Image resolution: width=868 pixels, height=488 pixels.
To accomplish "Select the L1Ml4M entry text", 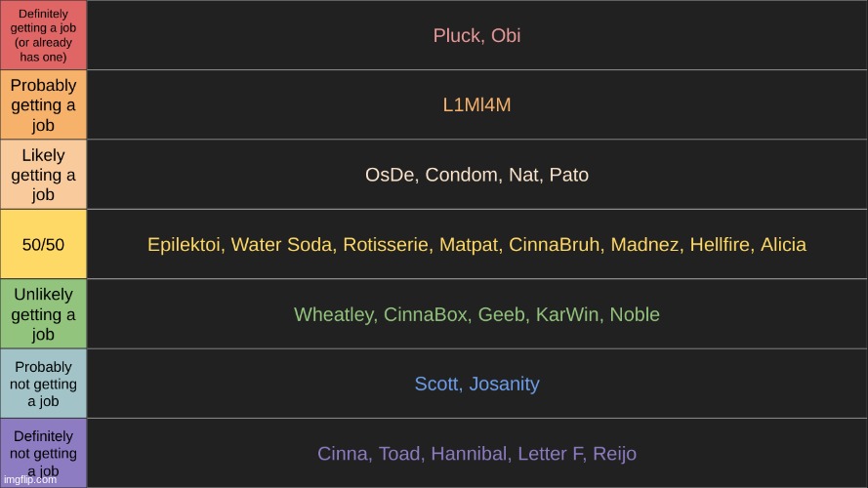I will pos(476,104).
